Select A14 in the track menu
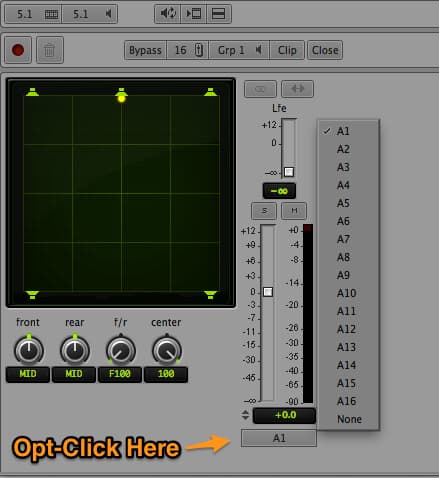The height and width of the screenshot is (478, 439). tap(348, 365)
